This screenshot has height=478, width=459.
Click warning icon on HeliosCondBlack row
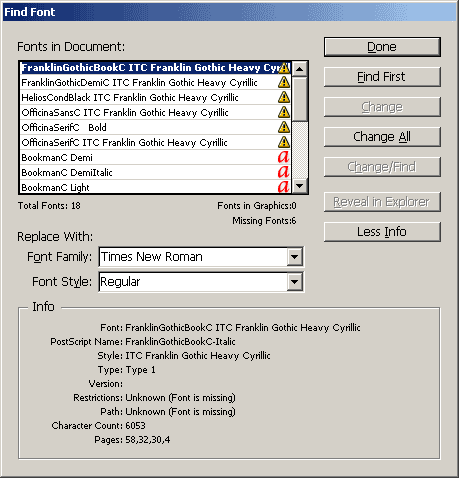click(284, 97)
